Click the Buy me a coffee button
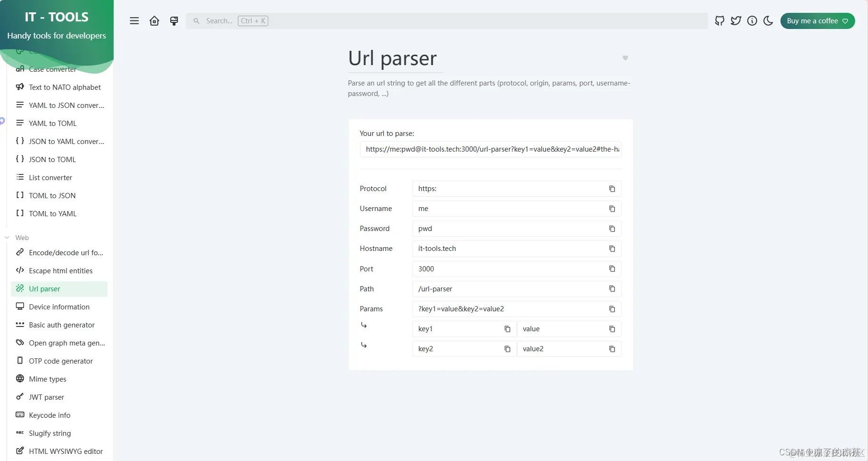The height and width of the screenshot is (461, 868). (818, 21)
